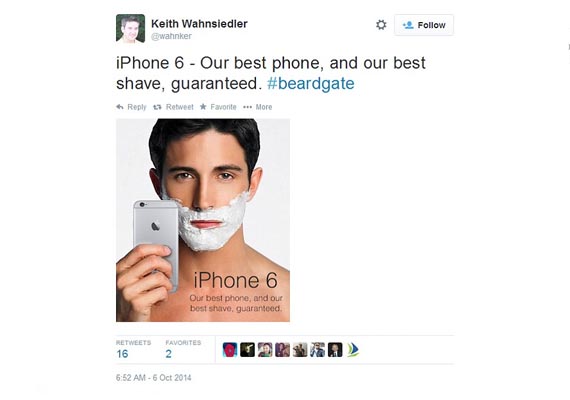This screenshot has height=400, width=570.
Task: View the 16 retweets list
Action: 133,349
